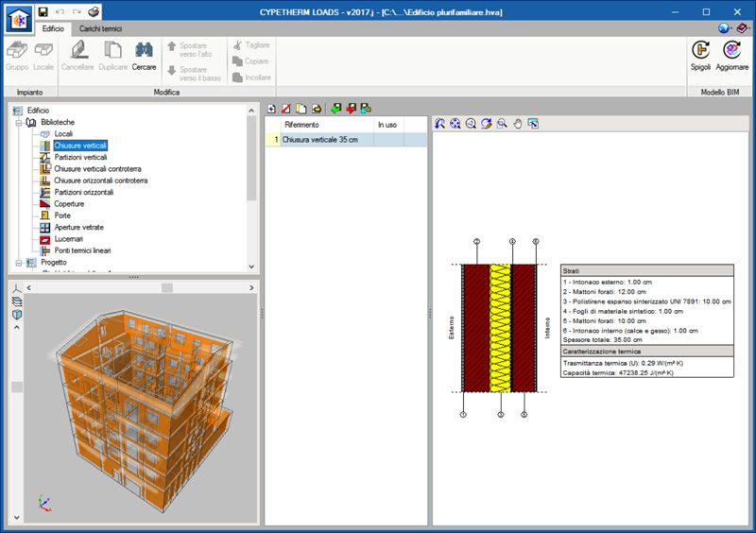Screen dimensions: 756x533
Task: Select Coperture tree item
Action: tap(69, 204)
